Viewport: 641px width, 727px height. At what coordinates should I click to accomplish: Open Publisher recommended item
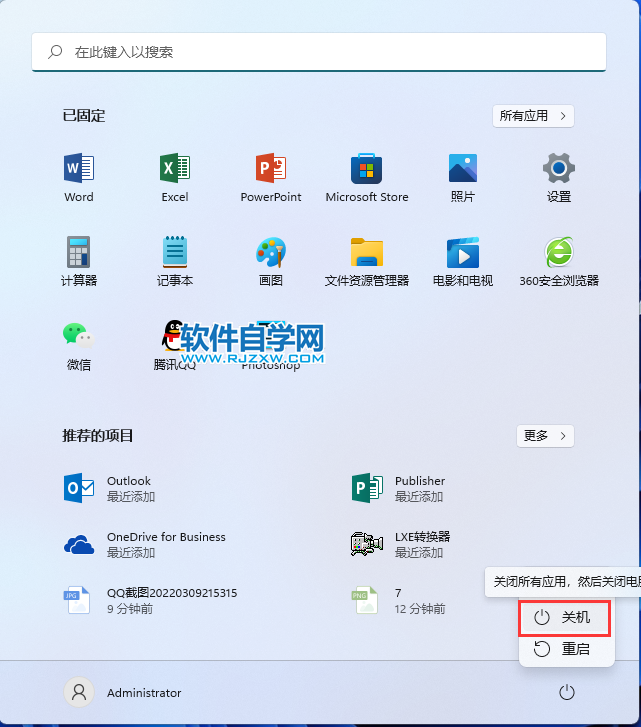[x=399, y=488]
